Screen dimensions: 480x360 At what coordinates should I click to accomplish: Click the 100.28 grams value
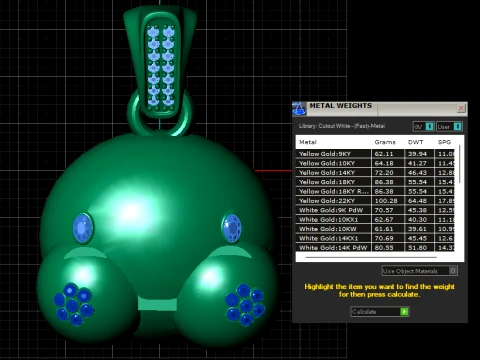pos(386,201)
